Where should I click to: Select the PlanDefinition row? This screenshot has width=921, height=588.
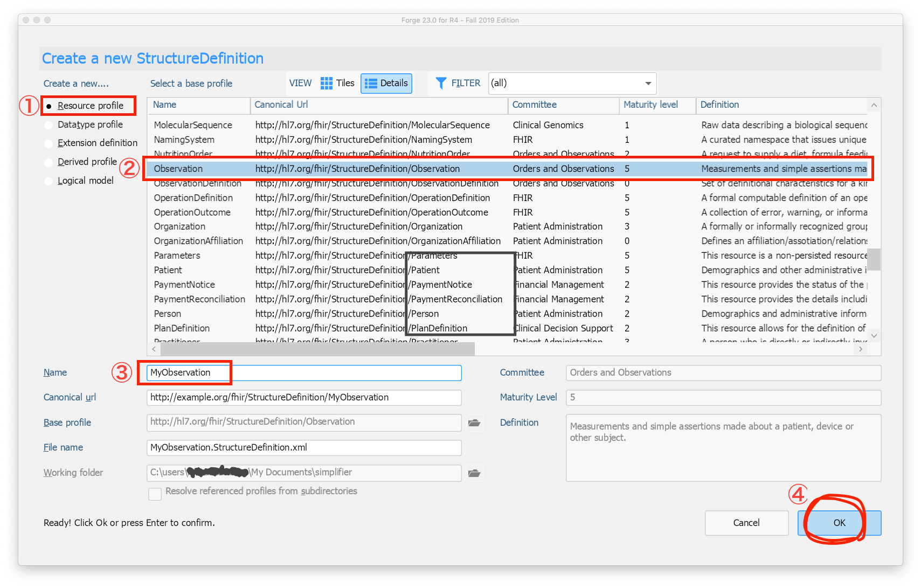[508, 328]
